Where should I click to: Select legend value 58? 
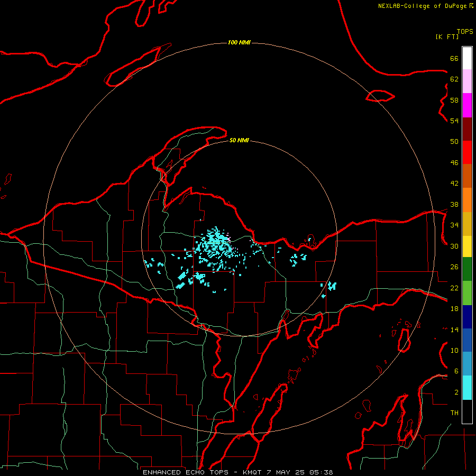tap(454, 100)
